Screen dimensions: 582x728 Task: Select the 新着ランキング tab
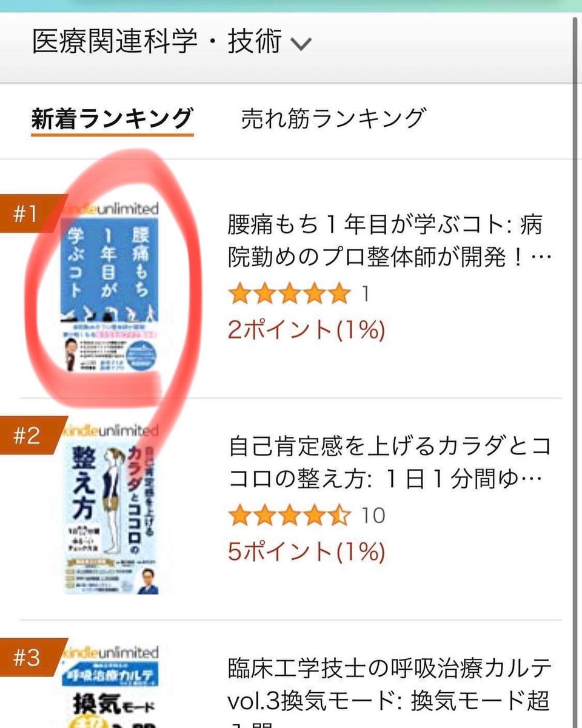(112, 118)
